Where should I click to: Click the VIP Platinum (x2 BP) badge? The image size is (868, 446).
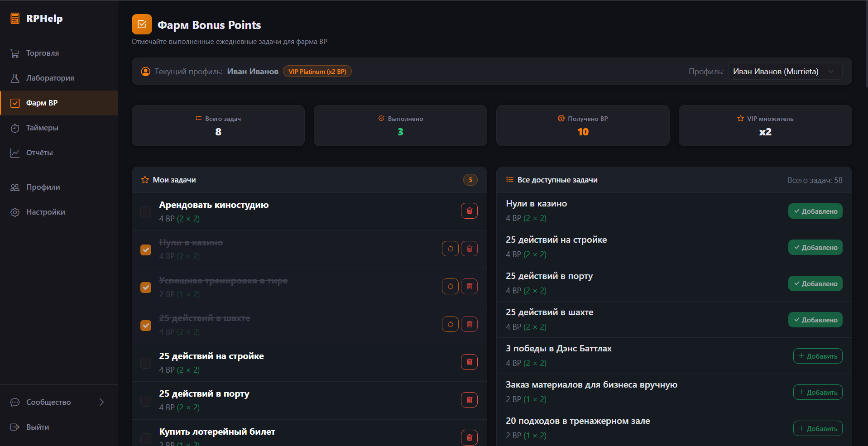coord(317,72)
